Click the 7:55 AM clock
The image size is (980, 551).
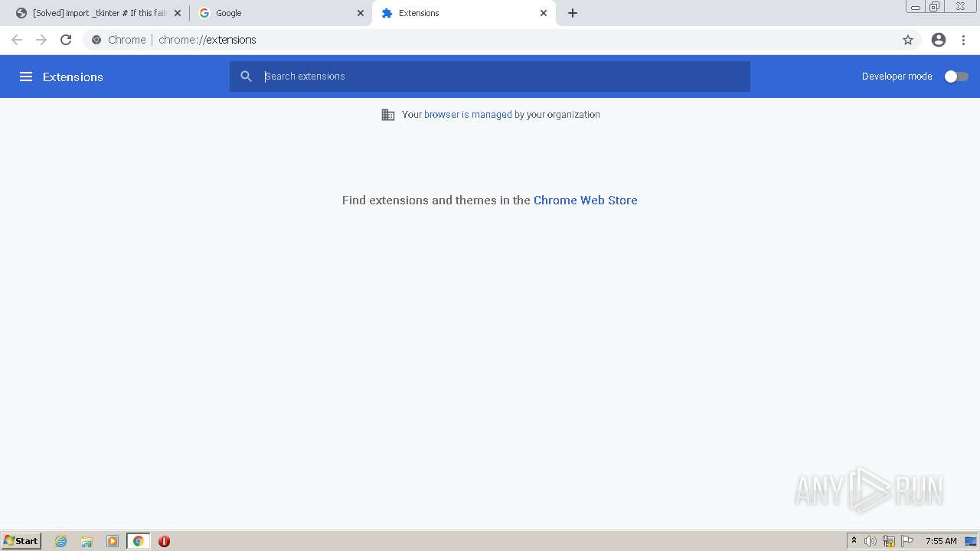tap(941, 541)
